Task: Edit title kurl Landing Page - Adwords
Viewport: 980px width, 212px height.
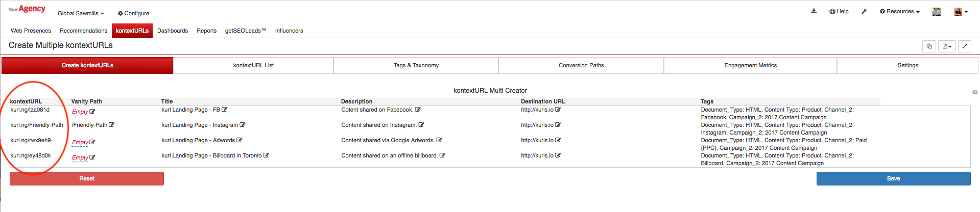Action: click(x=240, y=140)
